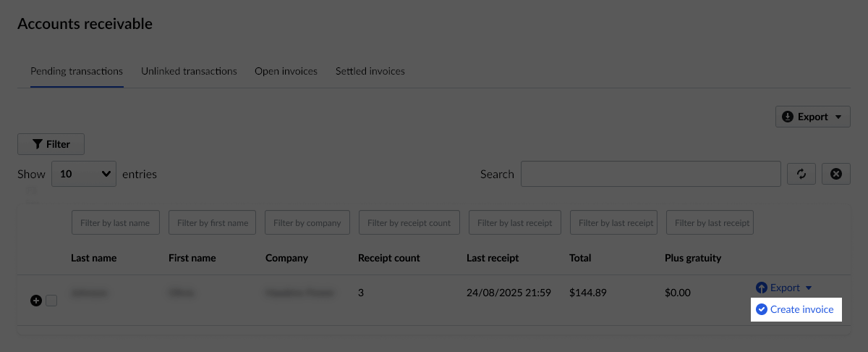This screenshot has width=868, height=352.
Task: Refresh the transactions table
Action: [801, 174]
